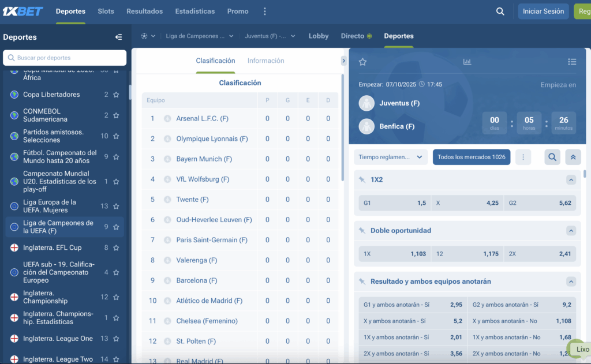Click the Buscar por deportes search field
The height and width of the screenshot is (364, 591).
(65, 58)
